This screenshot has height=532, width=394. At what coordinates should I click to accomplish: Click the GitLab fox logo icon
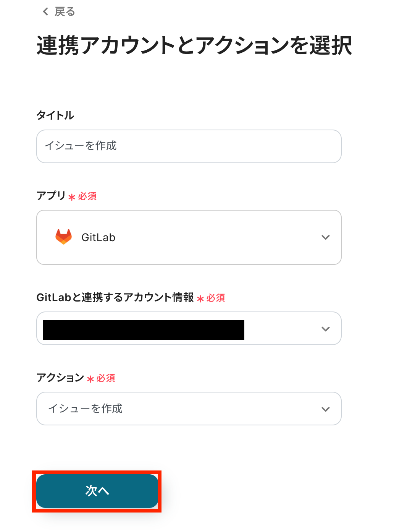click(x=64, y=237)
